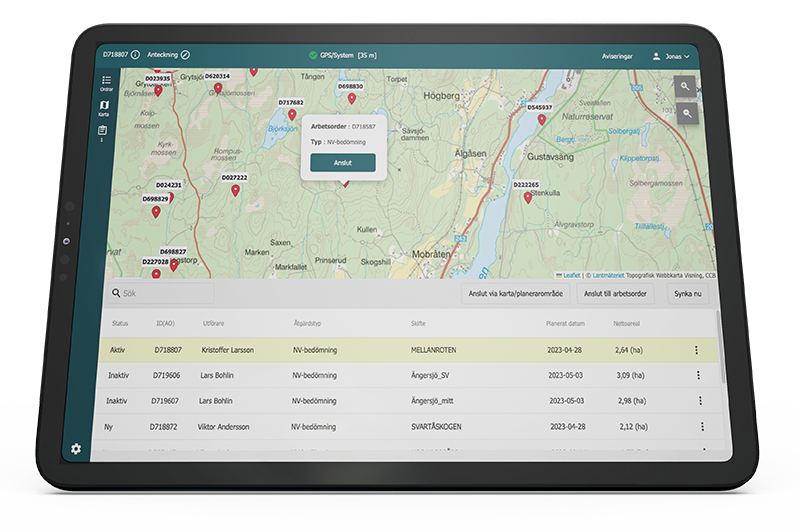
Task: Select map pin labeled D222265
Action: [x=528, y=197]
